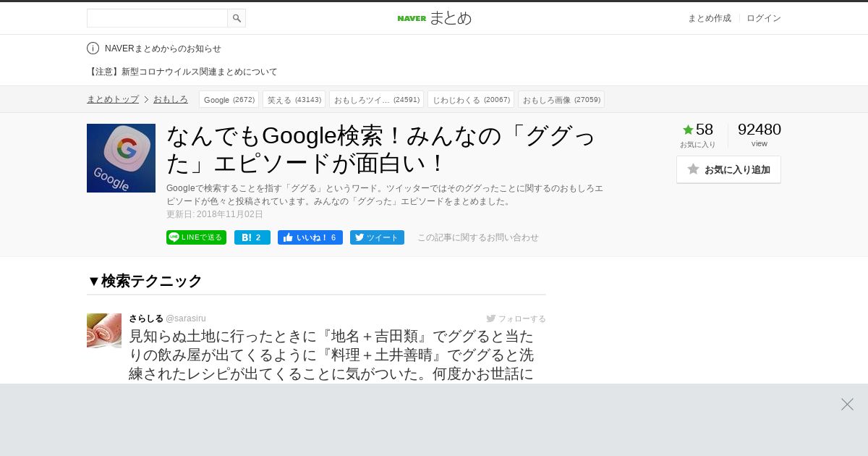Open the Google logo article thumbnail
Image resolution: width=868 pixels, height=456 pixels.
121,158
